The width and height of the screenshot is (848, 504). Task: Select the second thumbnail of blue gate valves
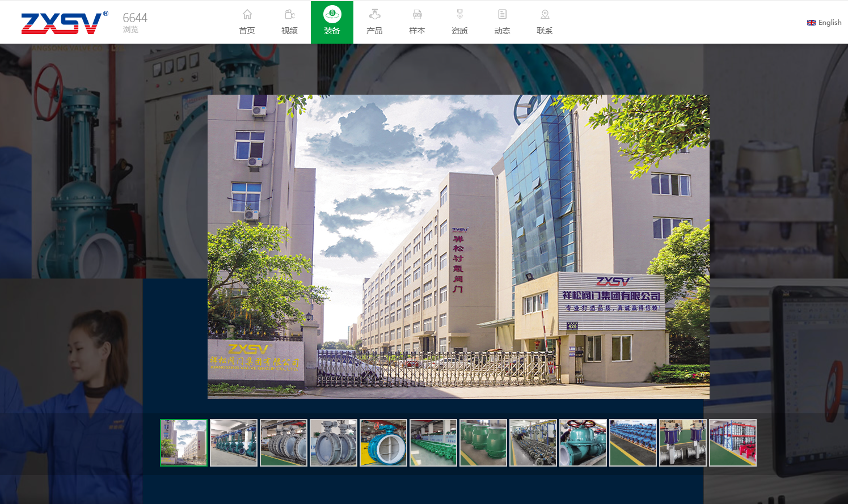pyautogui.click(x=234, y=443)
